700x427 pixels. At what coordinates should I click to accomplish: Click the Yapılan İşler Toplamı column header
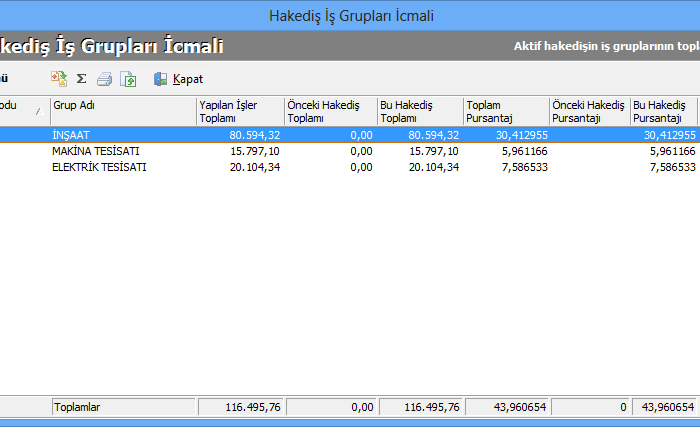coord(239,111)
